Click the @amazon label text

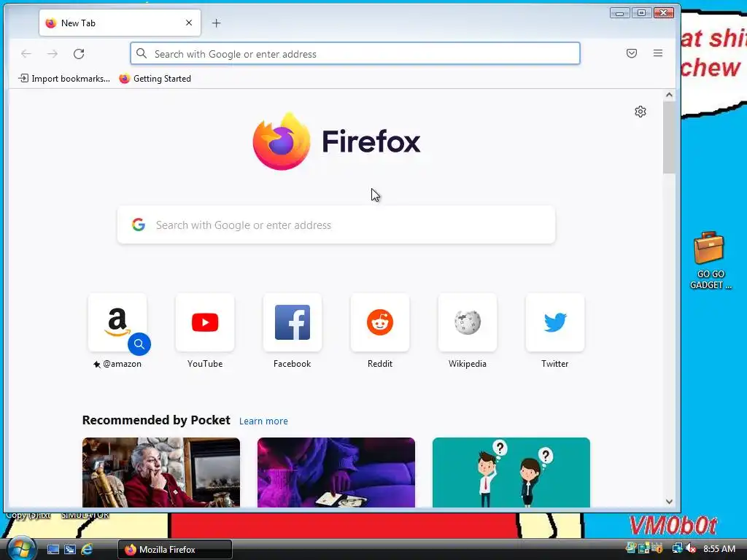(x=122, y=364)
